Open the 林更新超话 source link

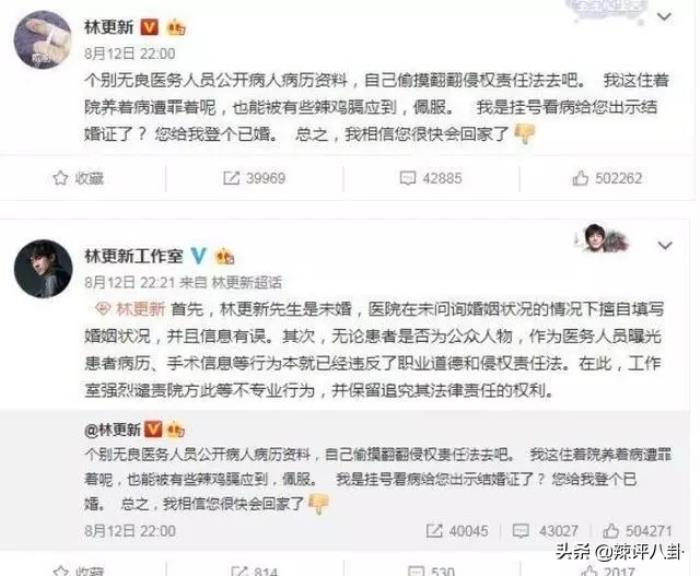tap(246, 282)
